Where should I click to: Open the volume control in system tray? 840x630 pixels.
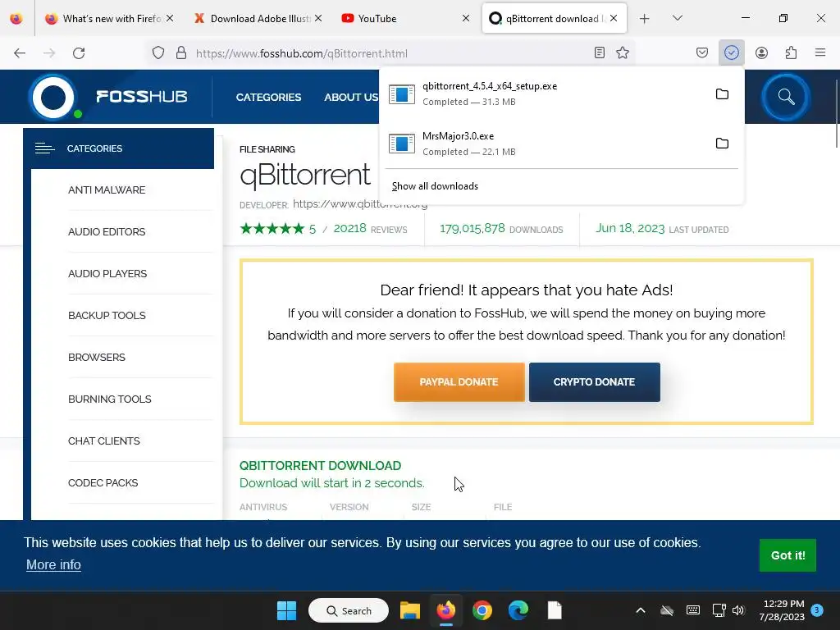pyautogui.click(x=739, y=610)
